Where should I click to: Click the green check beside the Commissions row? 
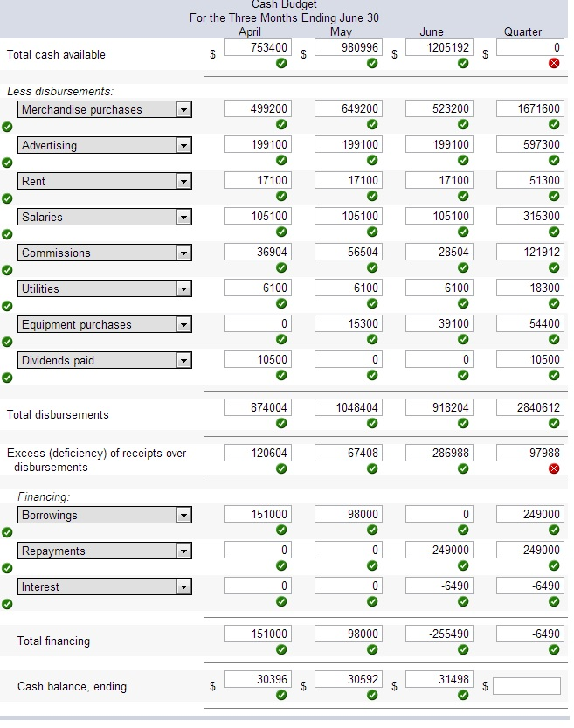click(x=7, y=270)
